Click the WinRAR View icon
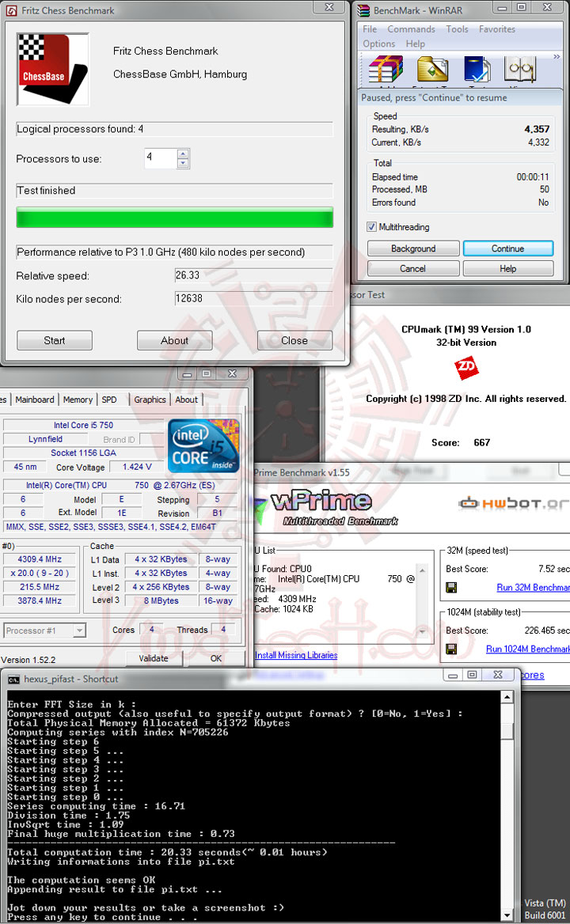570x924 pixels. click(x=520, y=70)
